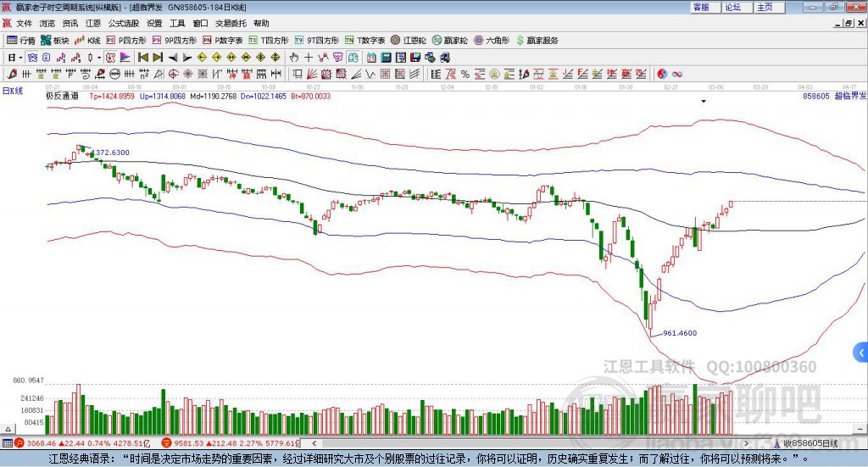Select the crosshair cursor tool

click(309, 58)
